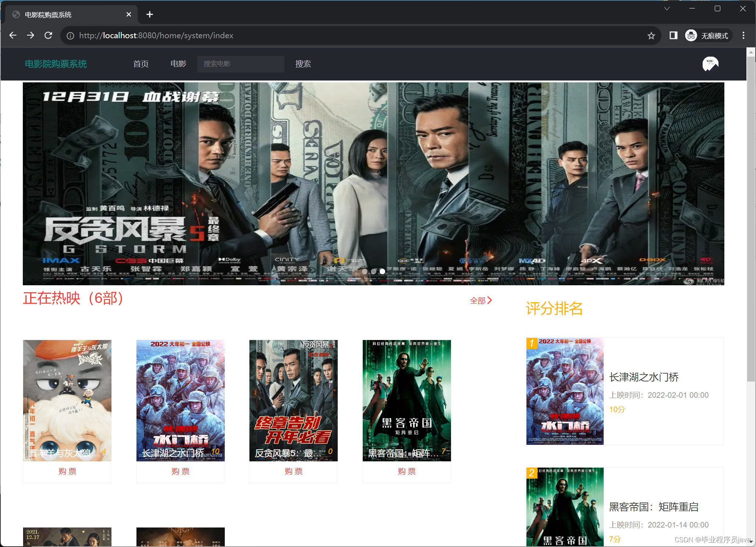Screen dimensions: 756x547
Task: Open rank 2 黑客帝国 ranking poster
Action: pos(565,507)
